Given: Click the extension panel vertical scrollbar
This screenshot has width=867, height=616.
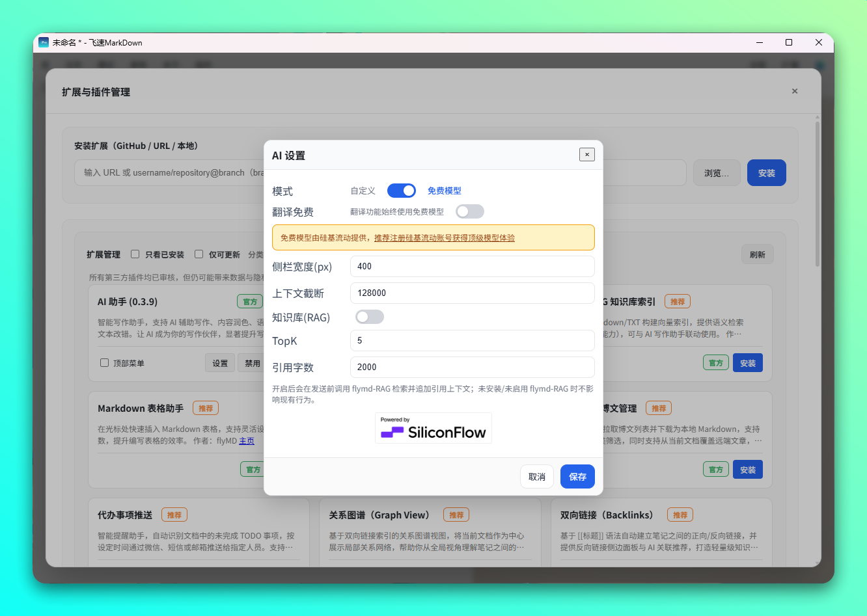Looking at the screenshot, I should (x=818, y=195).
